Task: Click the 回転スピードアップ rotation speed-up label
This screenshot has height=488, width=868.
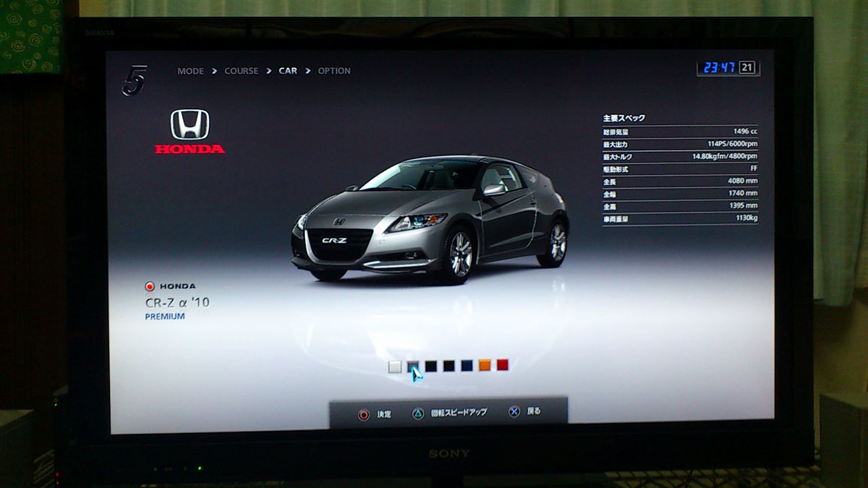Action: tap(459, 412)
